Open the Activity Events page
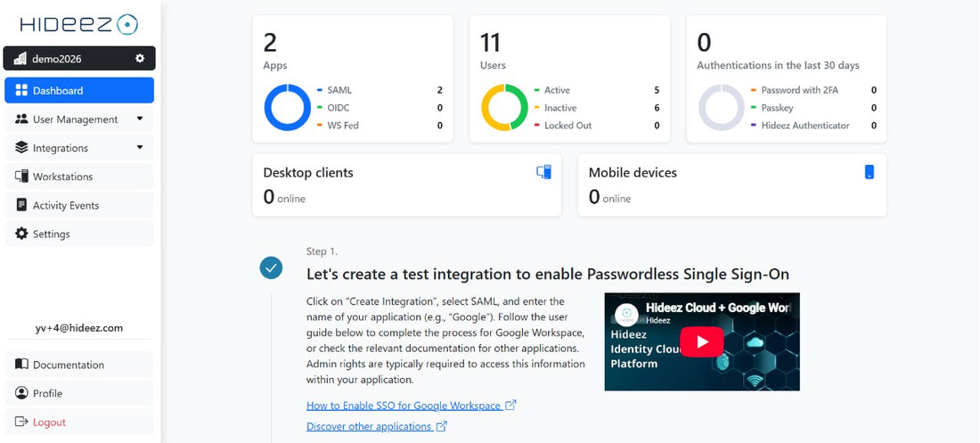This screenshot has height=443, width=980. pos(79,205)
